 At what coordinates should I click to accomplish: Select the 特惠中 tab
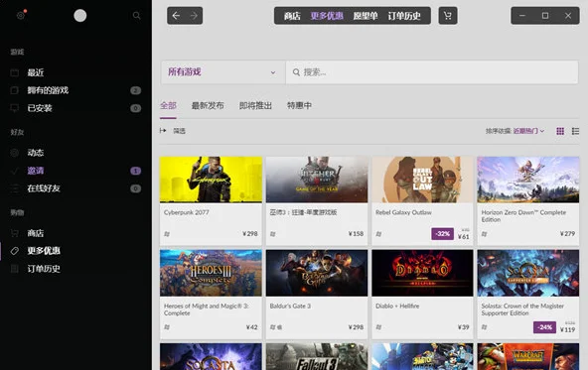(299, 105)
